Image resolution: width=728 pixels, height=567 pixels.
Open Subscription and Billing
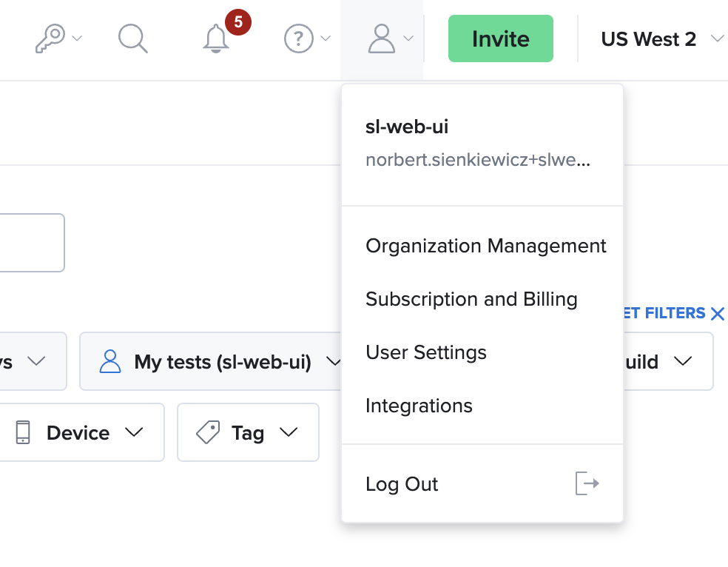coord(471,299)
